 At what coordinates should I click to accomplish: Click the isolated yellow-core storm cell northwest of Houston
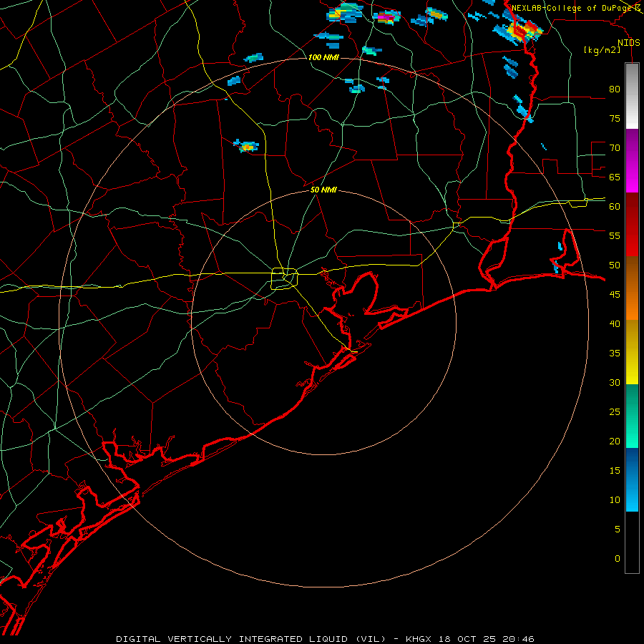tap(246, 146)
